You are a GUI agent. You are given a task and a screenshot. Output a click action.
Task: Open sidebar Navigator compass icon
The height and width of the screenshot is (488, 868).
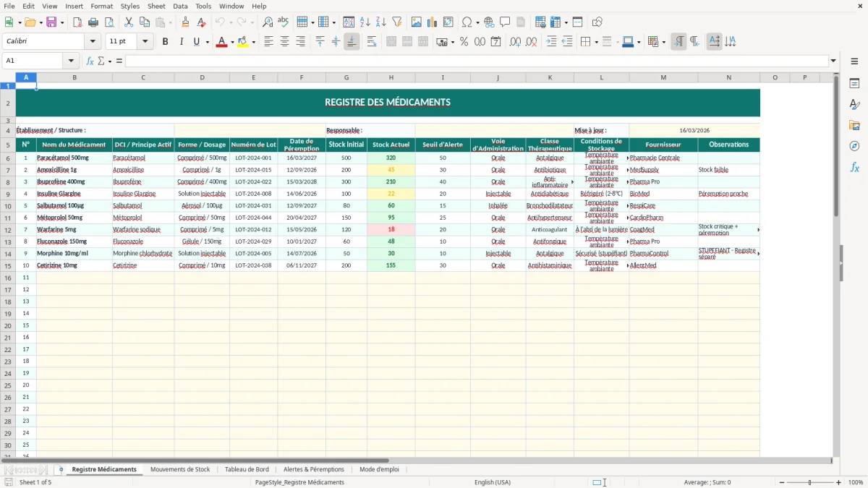[x=854, y=146]
